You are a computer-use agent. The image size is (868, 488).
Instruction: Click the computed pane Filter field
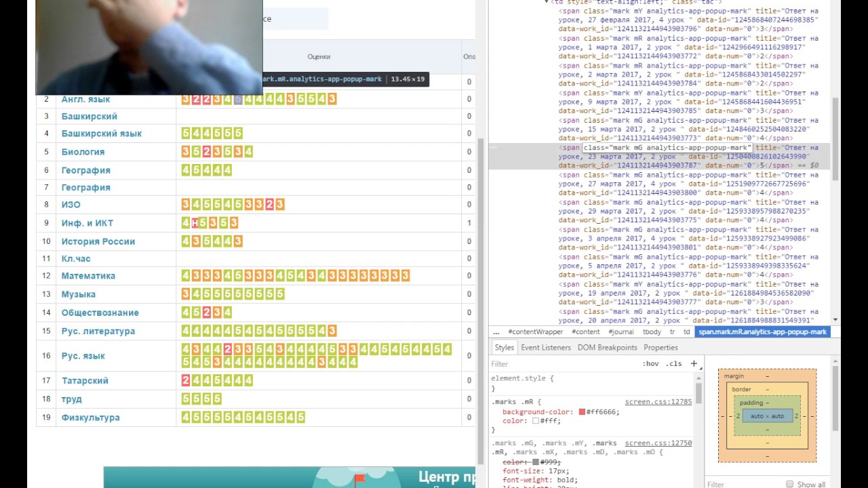point(743,484)
